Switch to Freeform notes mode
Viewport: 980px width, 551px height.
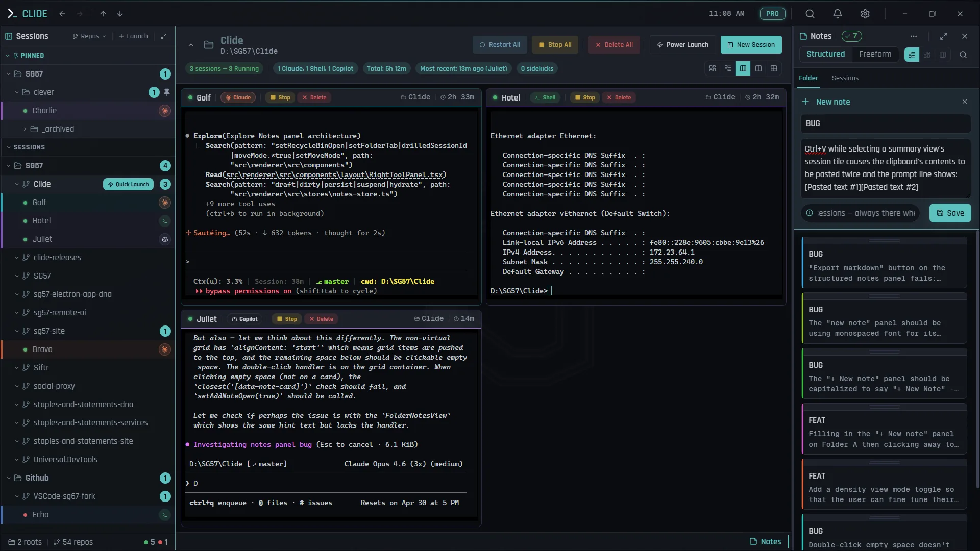pyautogui.click(x=875, y=54)
